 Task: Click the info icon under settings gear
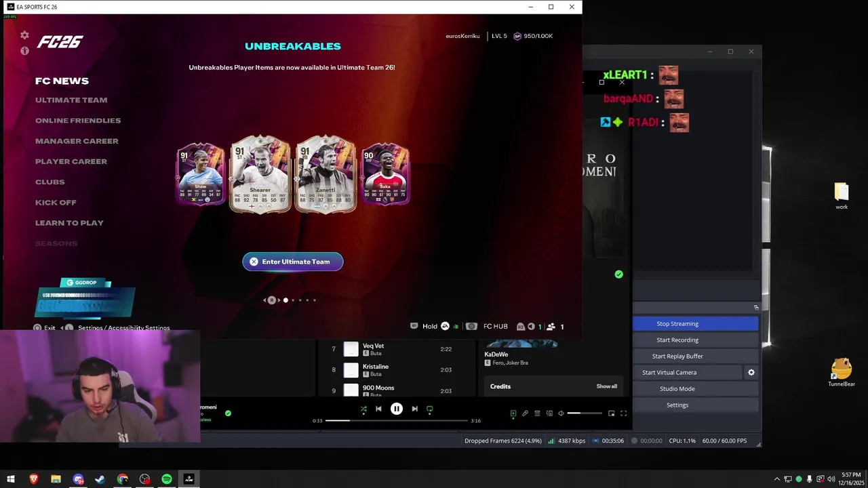24,51
